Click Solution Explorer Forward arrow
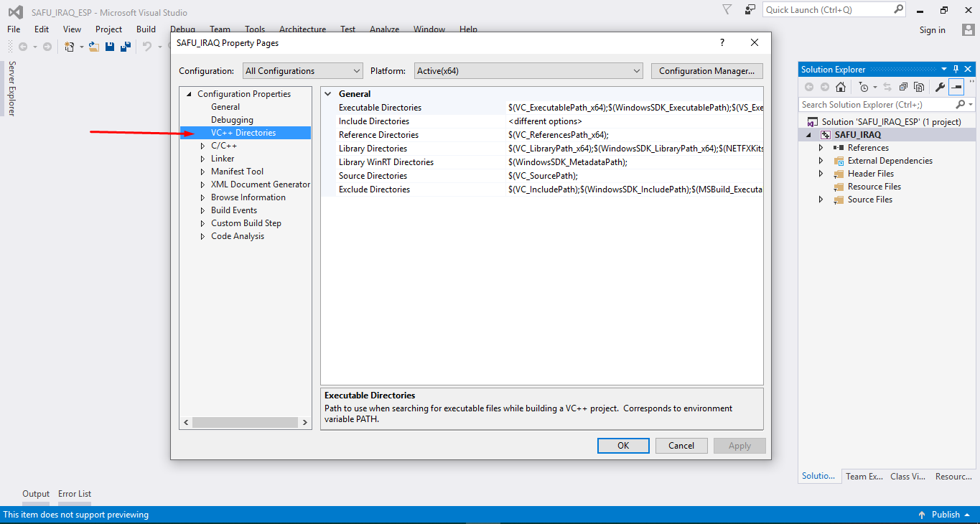The height and width of the screenshot is (524, 980). click(x=825, y=87)
